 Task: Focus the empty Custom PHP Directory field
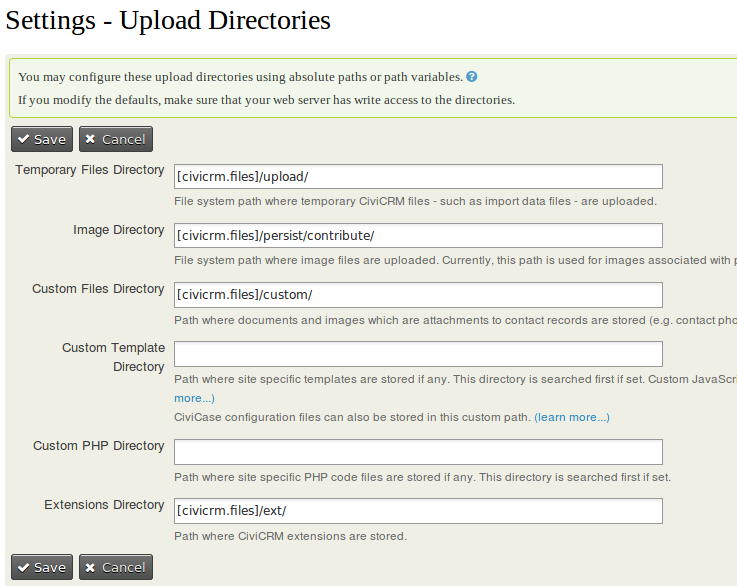pyautogui.click(x=418, y=452)
